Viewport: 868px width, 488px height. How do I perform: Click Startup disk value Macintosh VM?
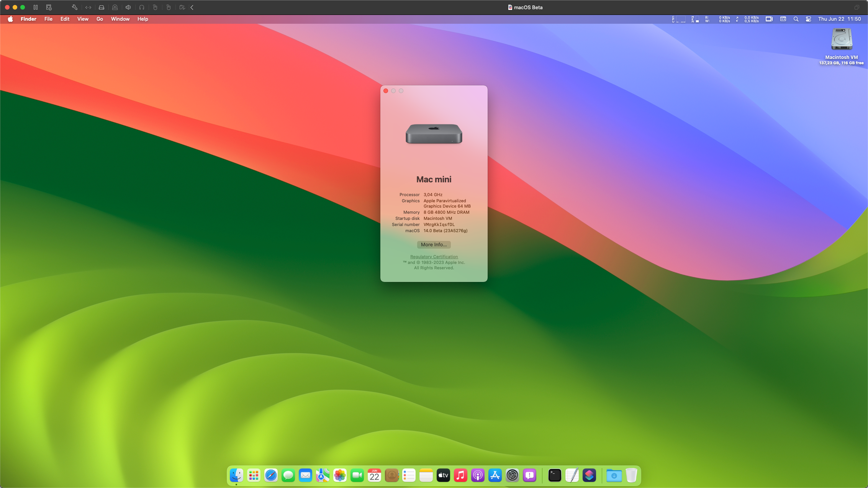438,219
